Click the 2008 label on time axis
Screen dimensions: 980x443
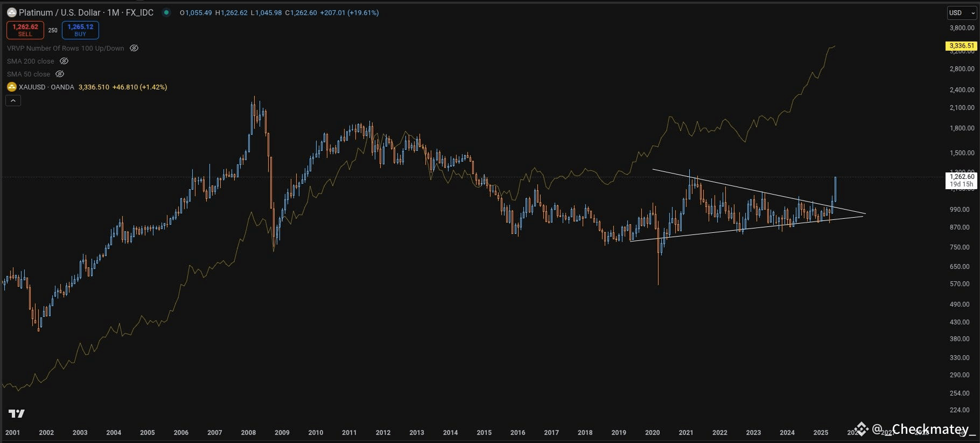tap(248, 433)
